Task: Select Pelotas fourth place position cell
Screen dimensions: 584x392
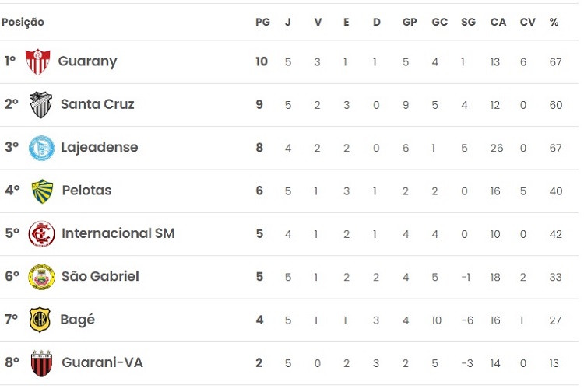Action: [x=12, y=191]
